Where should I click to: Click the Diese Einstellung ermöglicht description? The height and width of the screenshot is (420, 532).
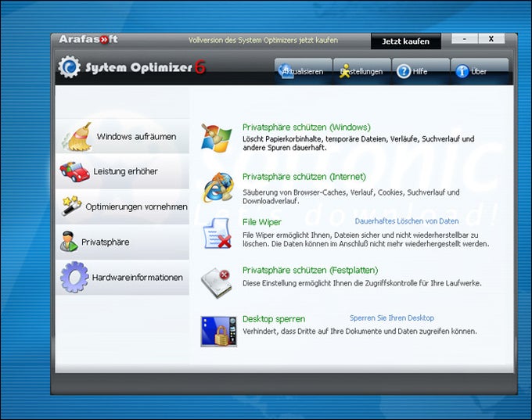pyautogui.click(x=362, y=283)
